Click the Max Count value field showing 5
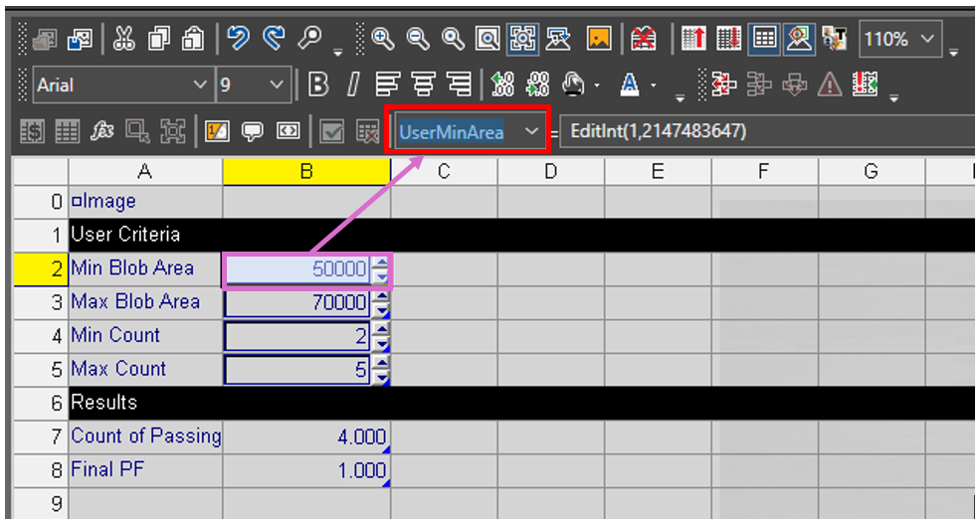This screenshot has height=522, width=980. pos(298,370)
